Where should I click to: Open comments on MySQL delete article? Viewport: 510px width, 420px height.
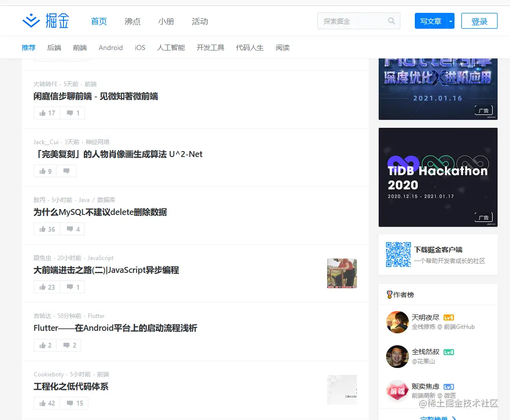[x=72, y=229]
